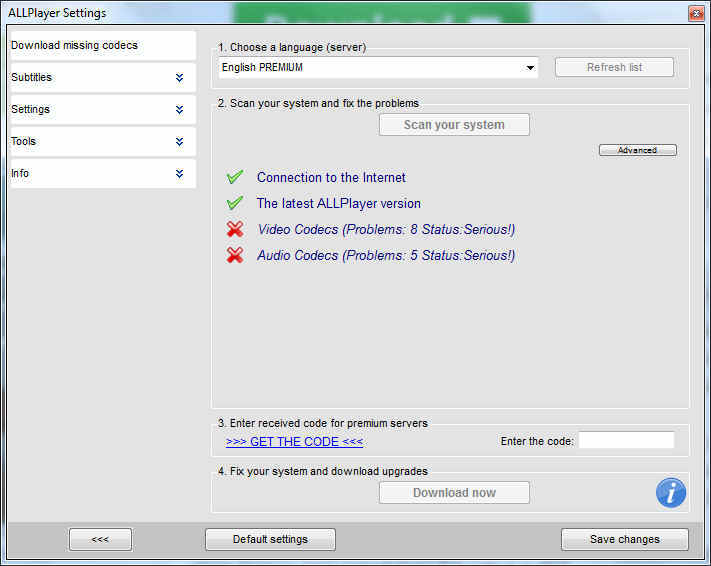This screenshot has height=566, width=711.
Task: Expand the Settings section chevron
Action: pos(180,110)
